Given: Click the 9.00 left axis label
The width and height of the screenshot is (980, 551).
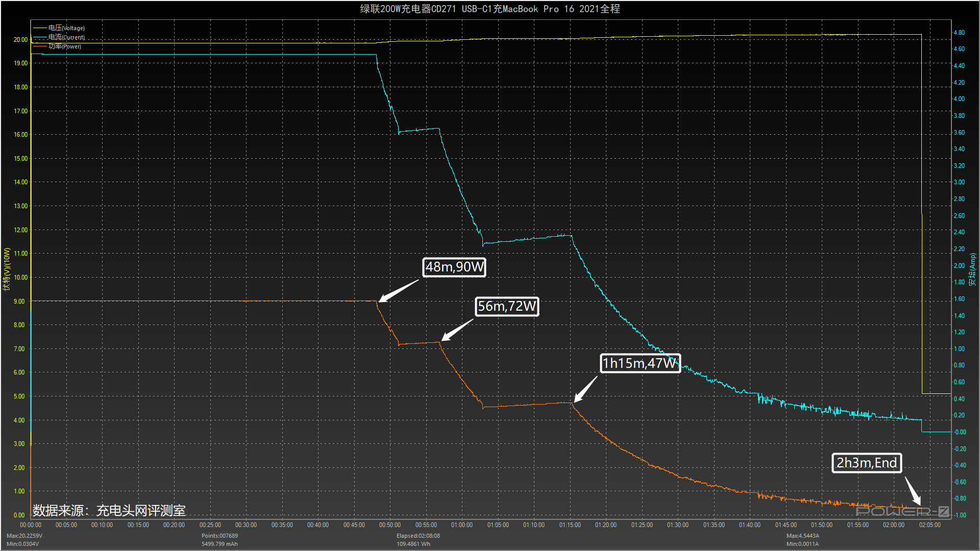Looking at the screenshot, I should click(19, 302).
